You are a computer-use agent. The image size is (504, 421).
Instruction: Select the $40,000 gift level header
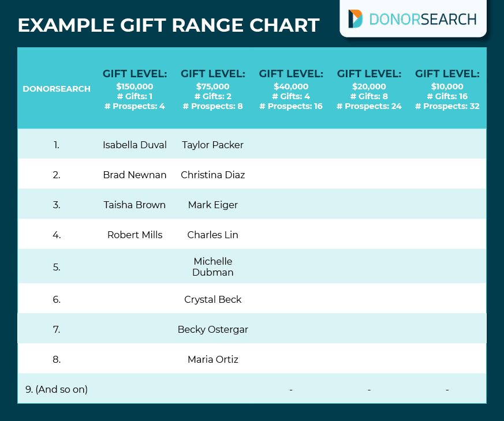coord(291,89)
